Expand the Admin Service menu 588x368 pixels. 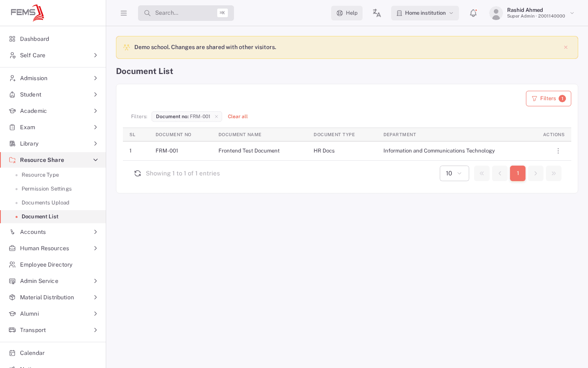pos(53,281)
